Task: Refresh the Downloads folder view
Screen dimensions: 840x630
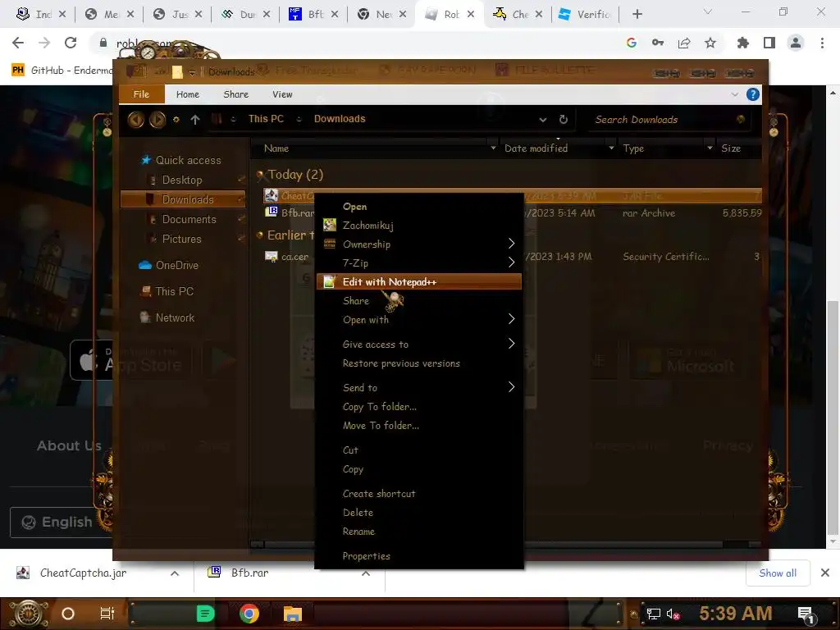Action: [x=563, y=120]
